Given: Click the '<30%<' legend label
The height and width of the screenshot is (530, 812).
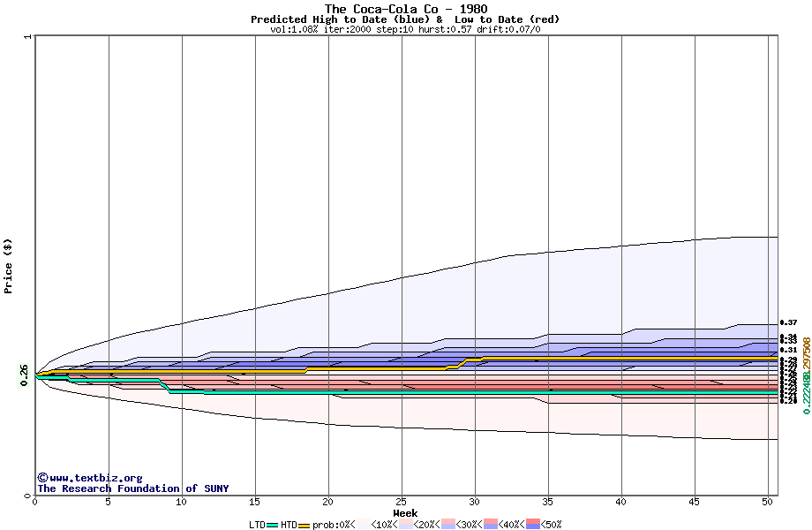Looking at the screenshot, I should [470, 525].
